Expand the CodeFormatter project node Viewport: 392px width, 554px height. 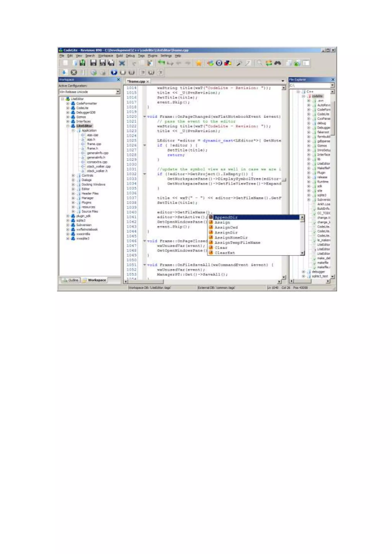pyautogui.click(x=68, y=103)
